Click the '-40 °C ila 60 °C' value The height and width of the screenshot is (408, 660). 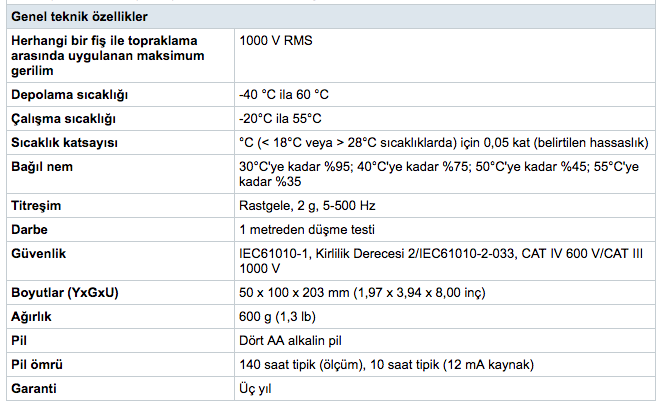coord(284,95)
